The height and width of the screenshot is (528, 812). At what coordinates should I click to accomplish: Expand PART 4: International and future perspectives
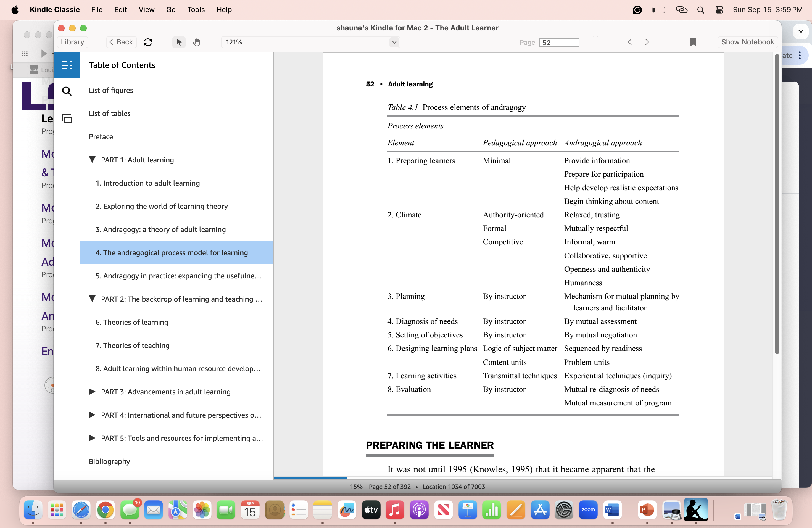(92, 415)
